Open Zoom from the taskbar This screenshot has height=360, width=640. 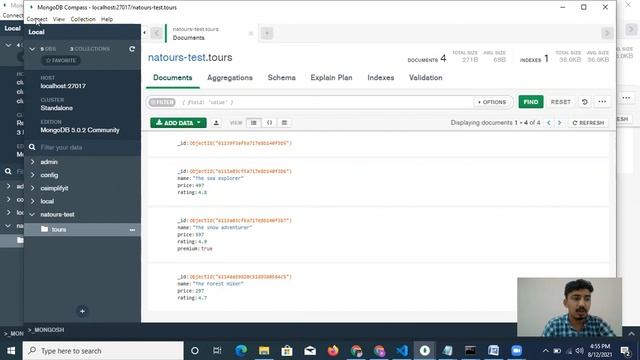pos(517,351)
